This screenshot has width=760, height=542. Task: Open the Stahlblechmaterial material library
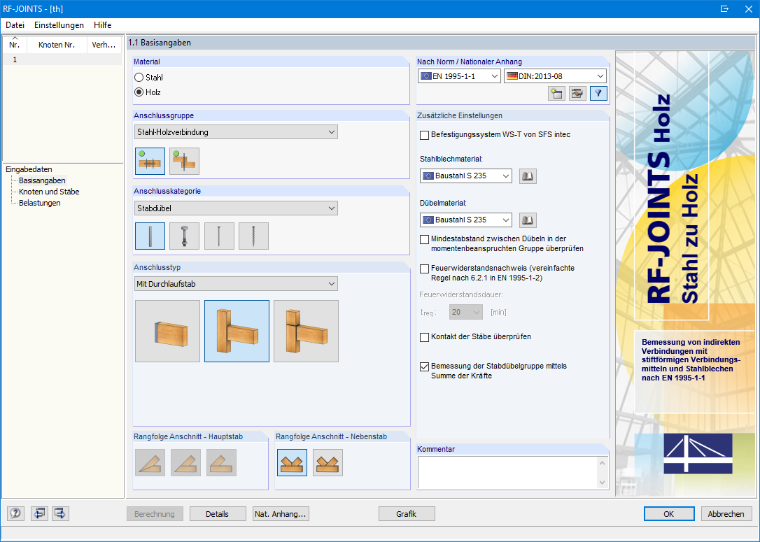pos(528,176)
